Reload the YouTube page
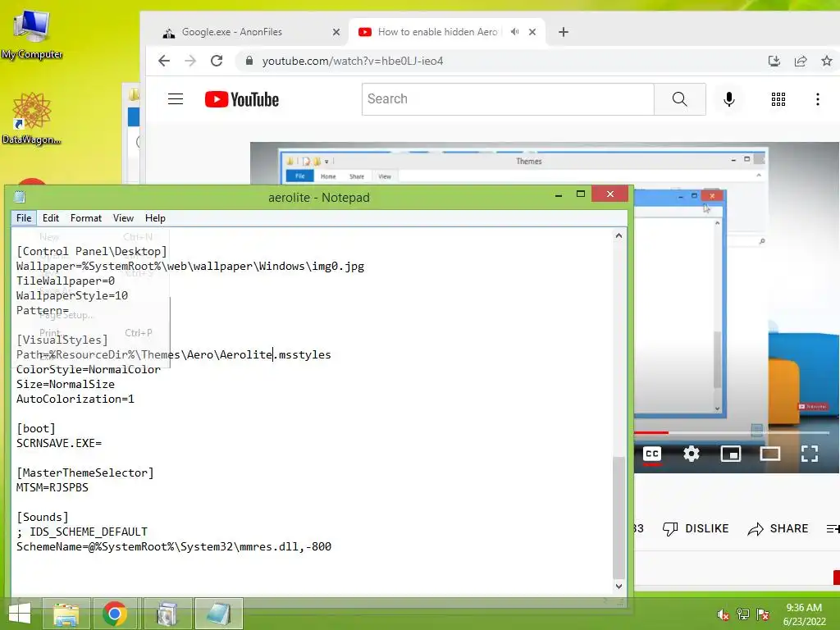Viewport: 840px width, 630px height. pos(217,61)
